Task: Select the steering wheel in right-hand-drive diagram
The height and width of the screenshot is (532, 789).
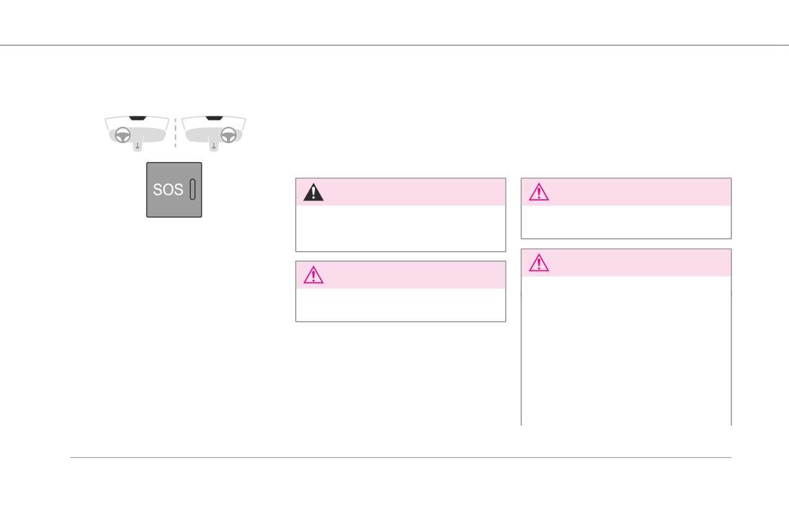Action: point(229,134)
